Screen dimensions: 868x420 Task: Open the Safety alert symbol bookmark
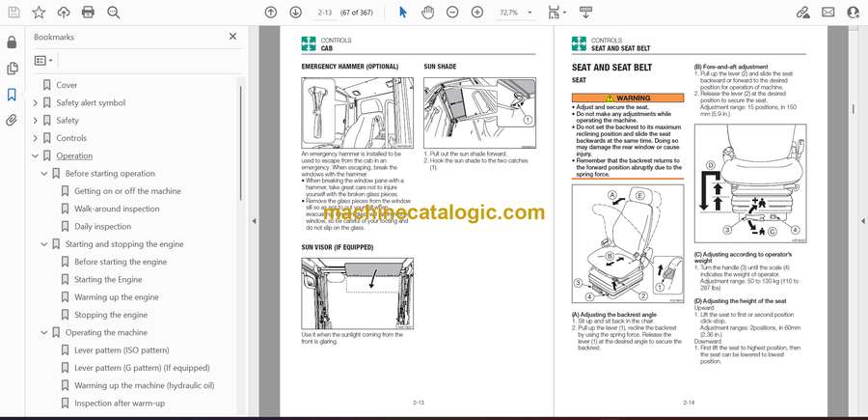point(91,102)
